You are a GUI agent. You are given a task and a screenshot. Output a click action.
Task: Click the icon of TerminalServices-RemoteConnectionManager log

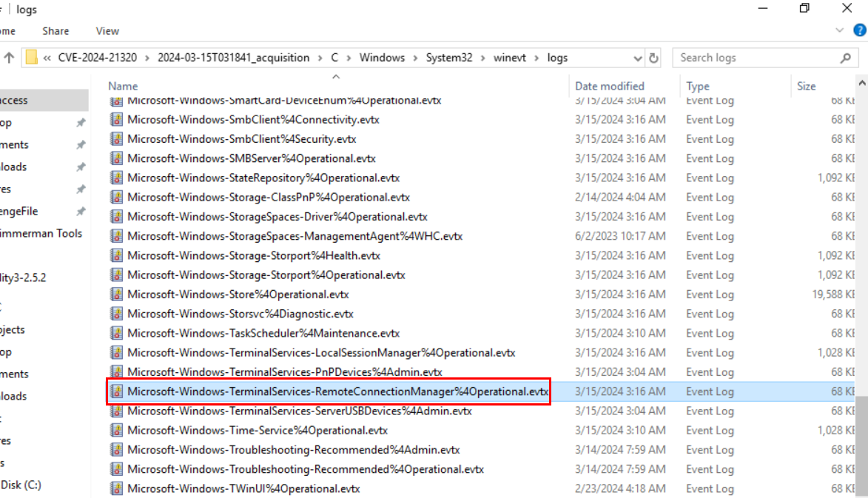click(116, 391)
